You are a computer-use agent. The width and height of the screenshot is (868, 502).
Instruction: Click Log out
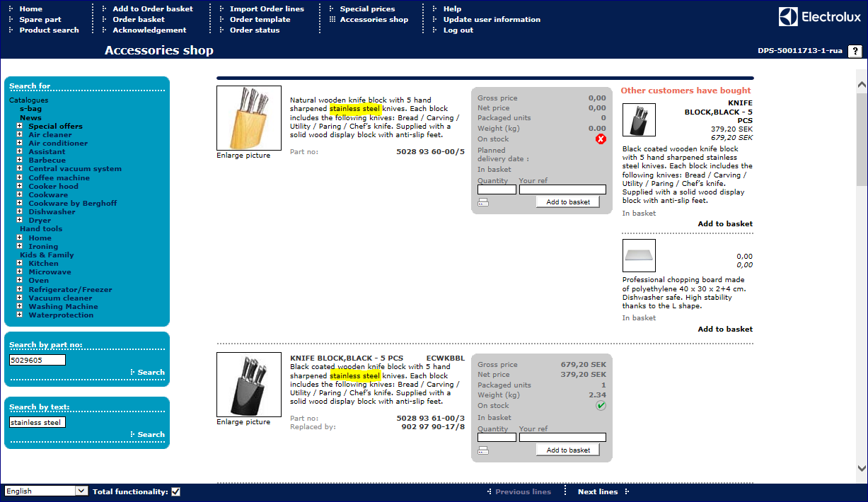458,30
